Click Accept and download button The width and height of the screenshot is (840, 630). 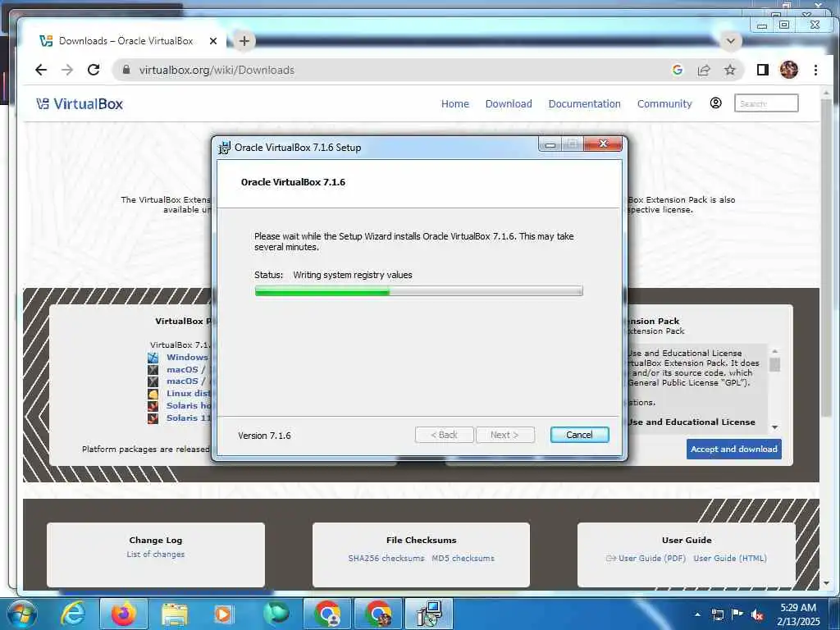click(x=733, y=449)
